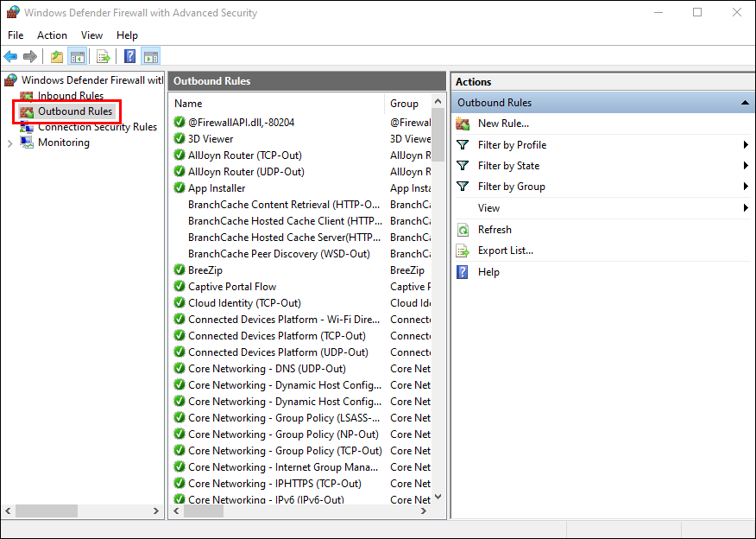Select the AllJoyn Router (UDP-Out) rule

(246, 171)
